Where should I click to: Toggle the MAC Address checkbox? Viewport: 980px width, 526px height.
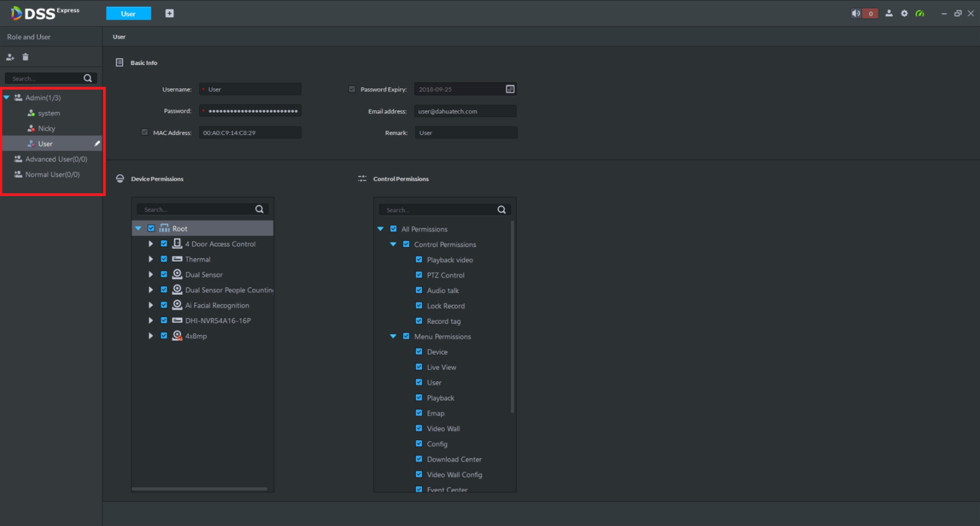(x=145, y=132)
